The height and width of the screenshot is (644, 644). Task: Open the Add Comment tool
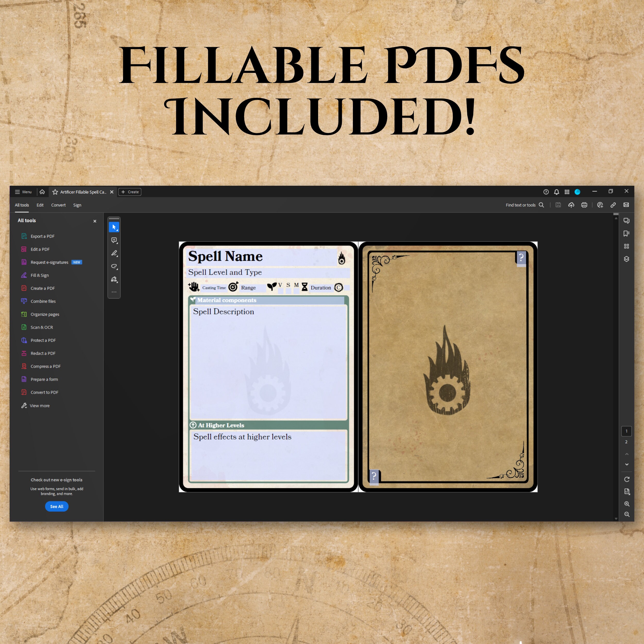pyautogui.click(x=114, y=240)
